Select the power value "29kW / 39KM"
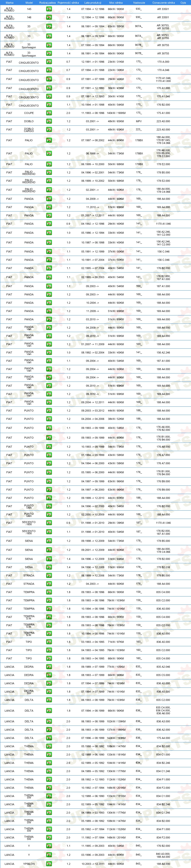 coord(116,523)
